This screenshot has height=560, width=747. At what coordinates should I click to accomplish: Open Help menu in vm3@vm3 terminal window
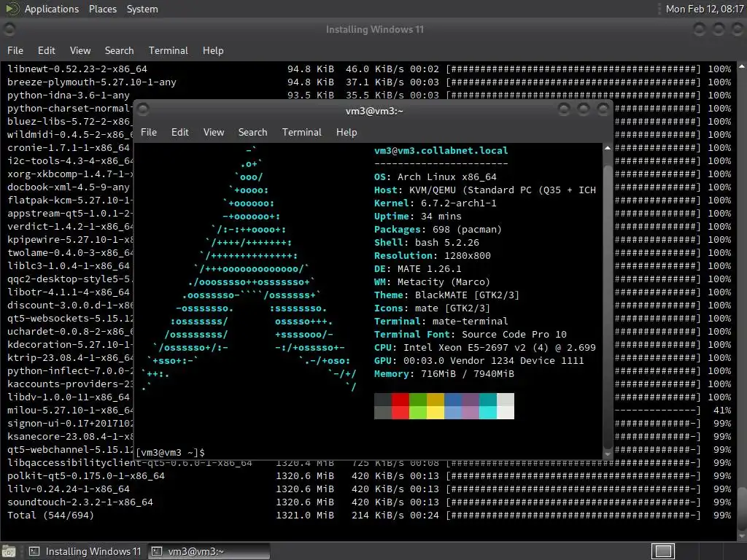[347, 133]
